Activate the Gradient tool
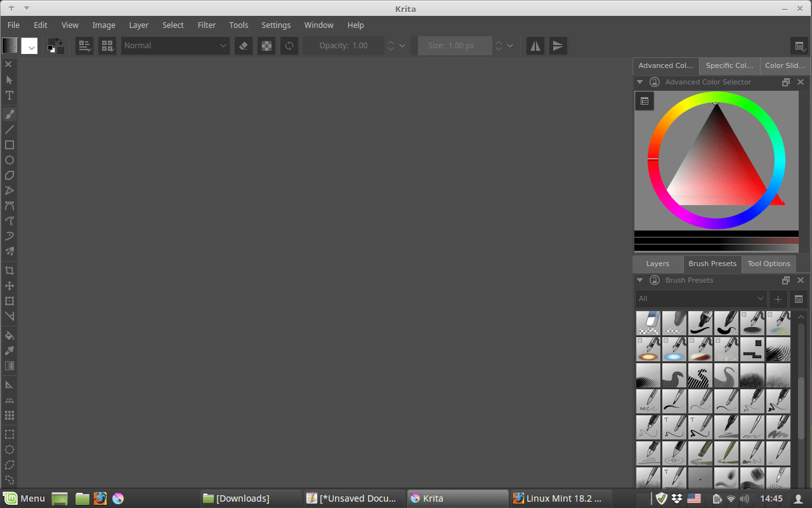 coord(10,366)
